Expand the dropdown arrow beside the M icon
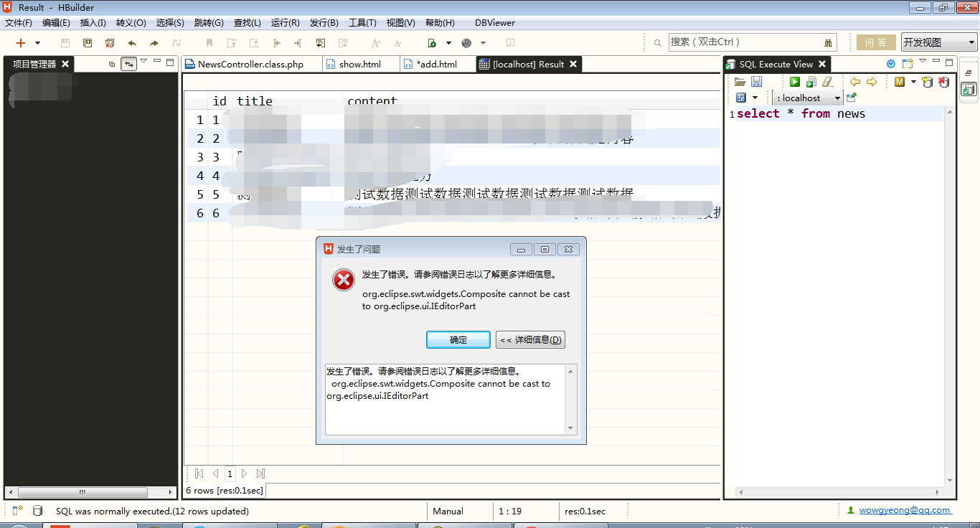This screenshot has width=980, height=528. pyautogui.click(x=913, y=82)
